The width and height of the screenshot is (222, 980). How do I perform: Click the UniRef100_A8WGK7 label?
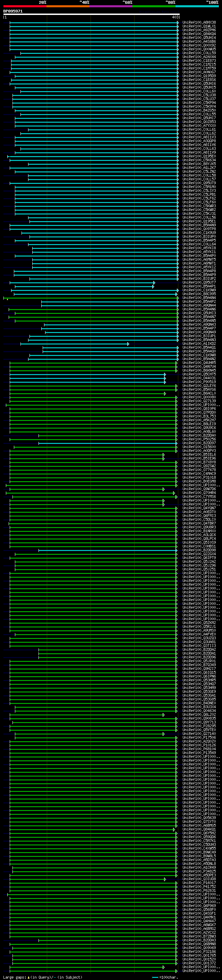coord(199,925)
